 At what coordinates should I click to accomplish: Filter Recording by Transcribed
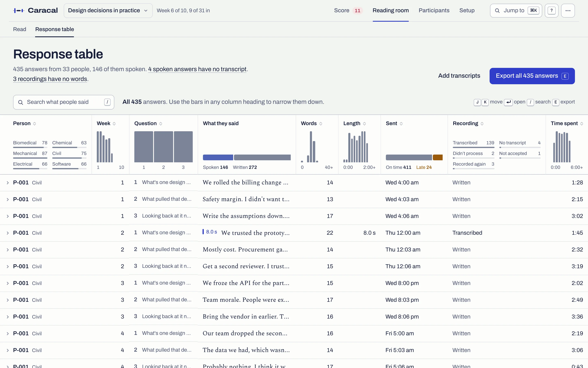pos(473,144)
